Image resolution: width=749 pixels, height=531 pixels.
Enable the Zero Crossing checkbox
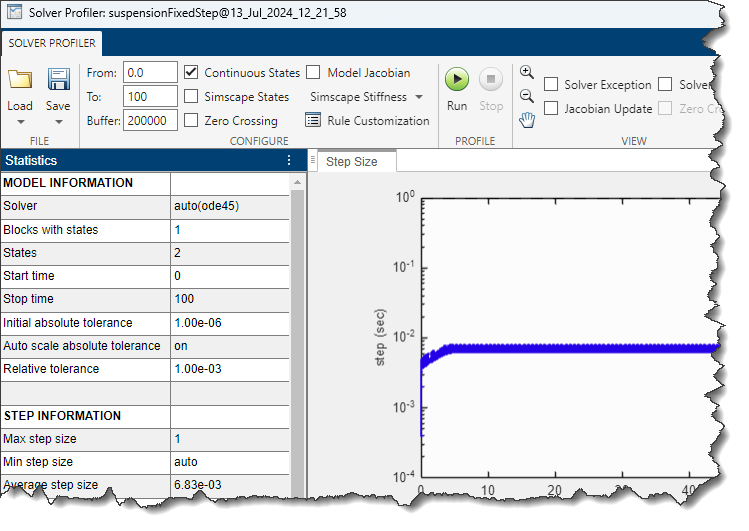pyautogui.click(x=192, y=121)
